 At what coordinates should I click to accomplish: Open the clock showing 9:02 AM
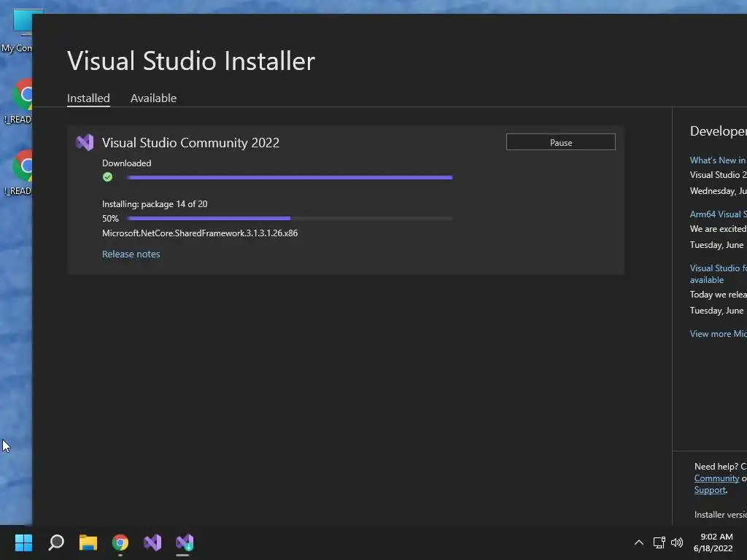pos(713,542)
